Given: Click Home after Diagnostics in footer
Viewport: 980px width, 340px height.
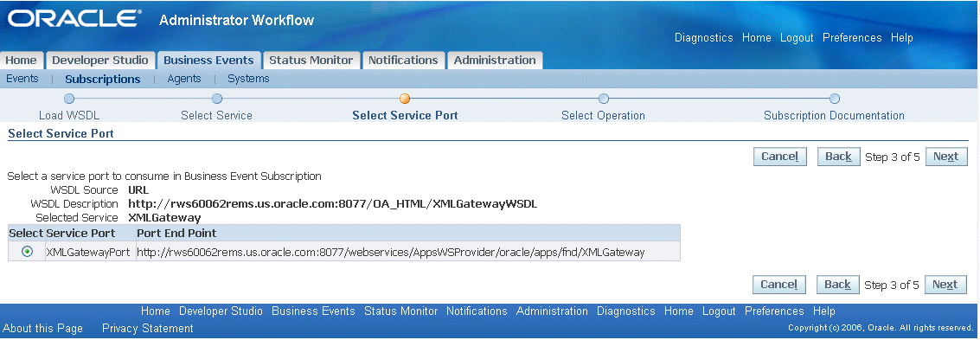Looking at the screenshot, I should coord(679,311).
